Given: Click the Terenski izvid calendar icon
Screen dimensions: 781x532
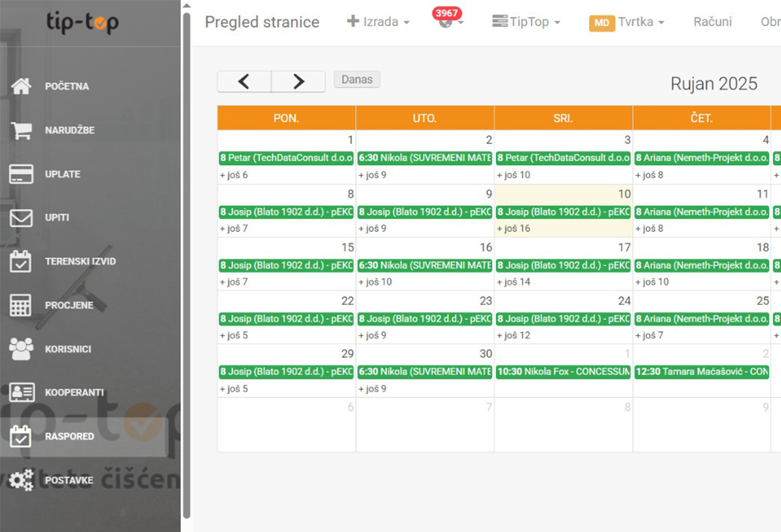Looking at the screenshot, I should click(x=21, y=261).
